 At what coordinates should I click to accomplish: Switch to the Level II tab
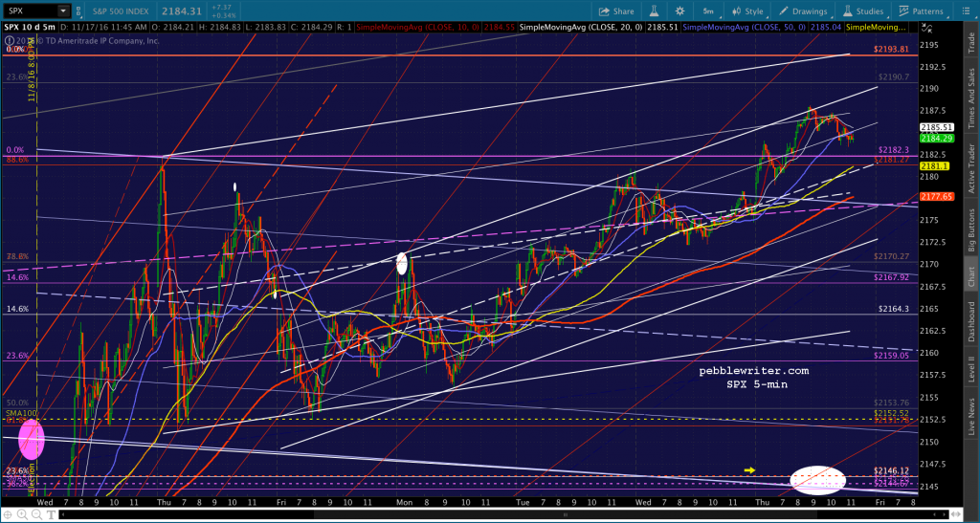coord(972,367)
